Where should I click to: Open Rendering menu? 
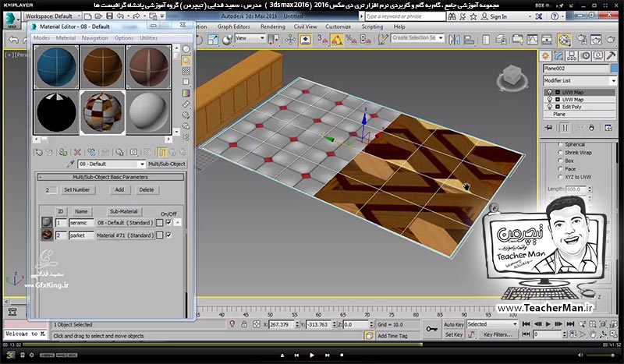pyautogui.click(x=272, y=27)
